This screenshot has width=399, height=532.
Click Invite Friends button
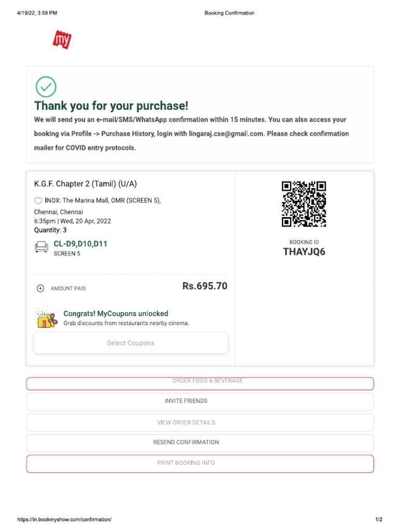(200, 402)
